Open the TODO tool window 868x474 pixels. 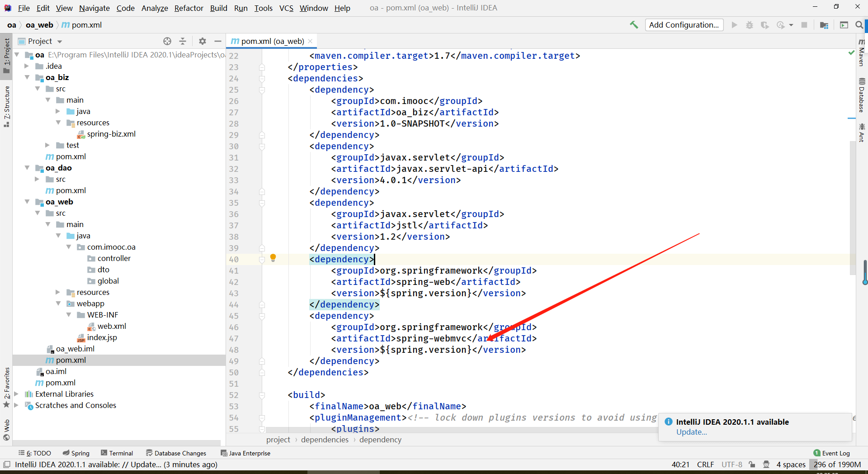pos(34,453)
